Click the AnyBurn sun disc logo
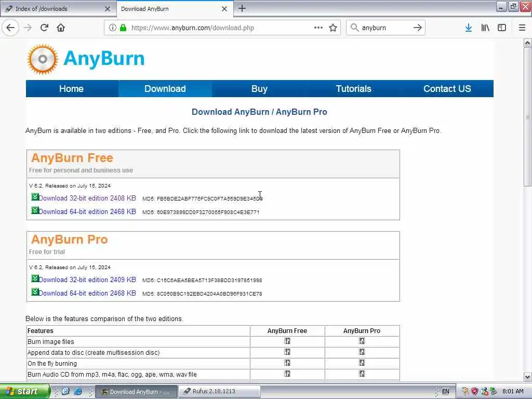This screenshot has height=399, width=532. [43, 59]
